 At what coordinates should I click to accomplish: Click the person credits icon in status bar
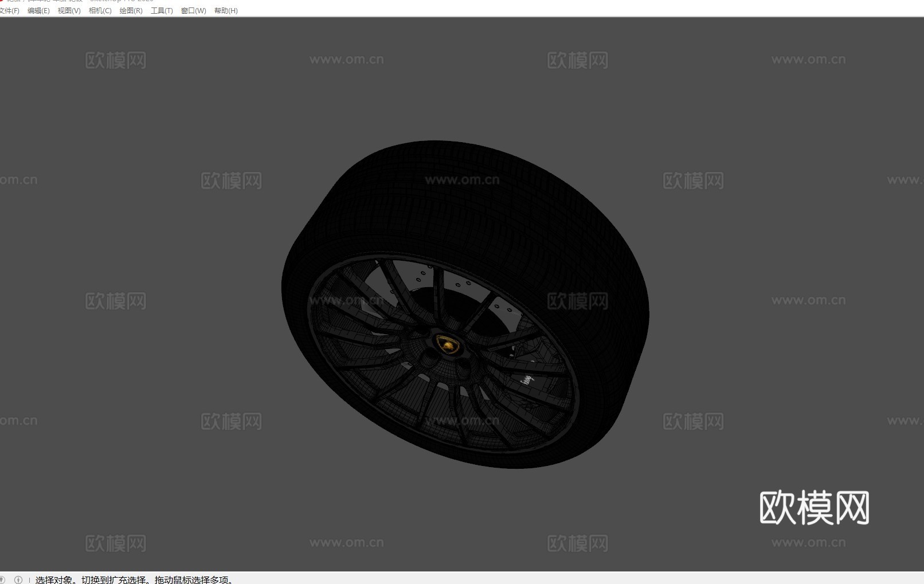[x=18, y=579]
